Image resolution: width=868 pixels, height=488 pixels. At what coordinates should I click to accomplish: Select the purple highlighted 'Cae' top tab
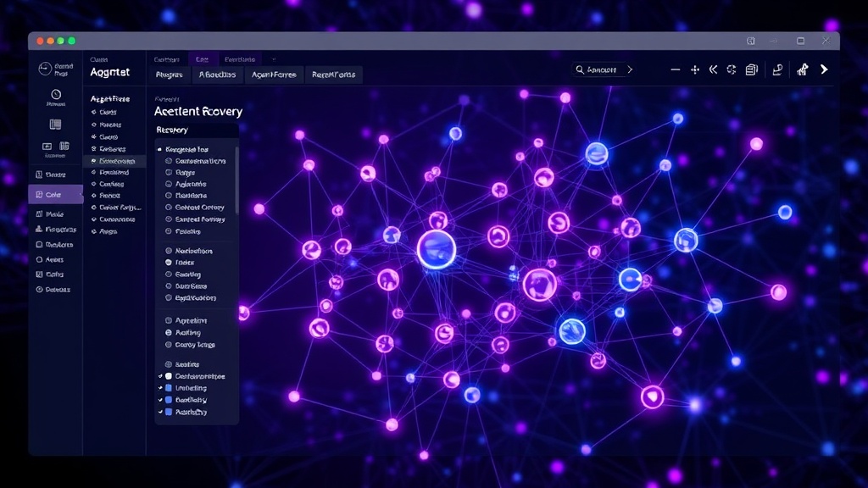[x=202, y=59]
